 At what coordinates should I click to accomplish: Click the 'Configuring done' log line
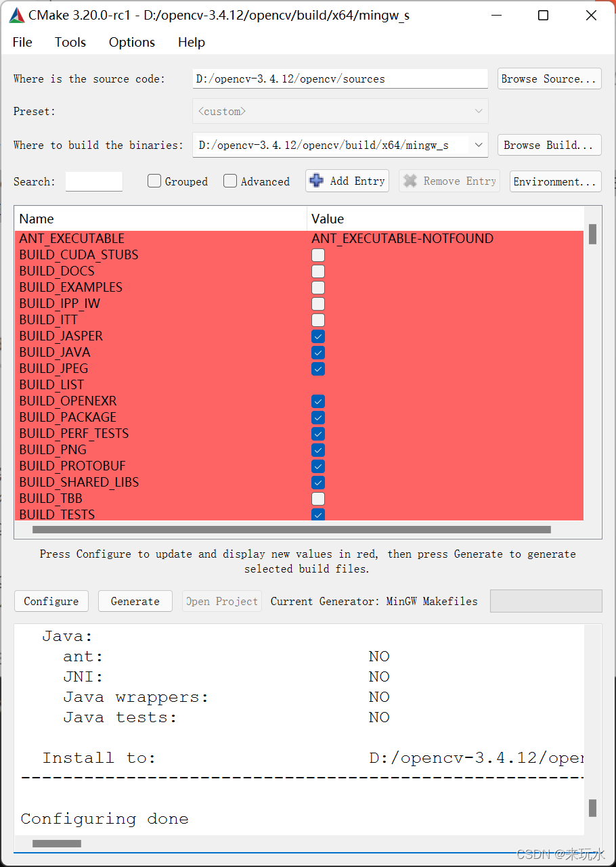tap(104, 819)
